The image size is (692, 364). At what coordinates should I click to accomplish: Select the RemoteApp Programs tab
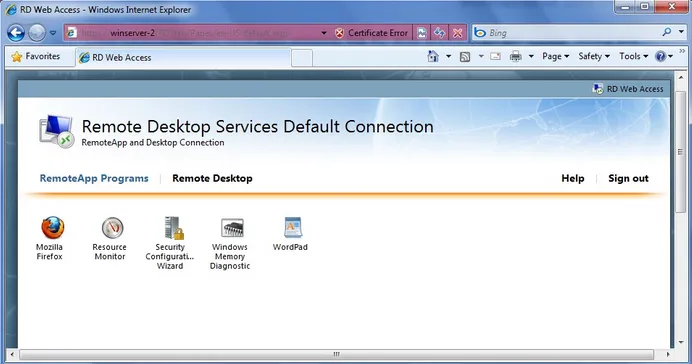point(94,178)
